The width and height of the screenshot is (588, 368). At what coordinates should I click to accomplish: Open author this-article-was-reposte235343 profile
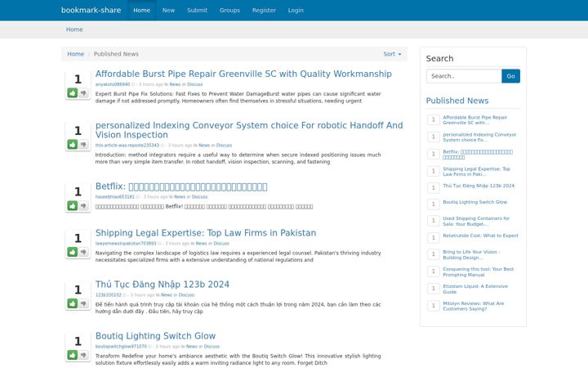[x=127, y=146]
